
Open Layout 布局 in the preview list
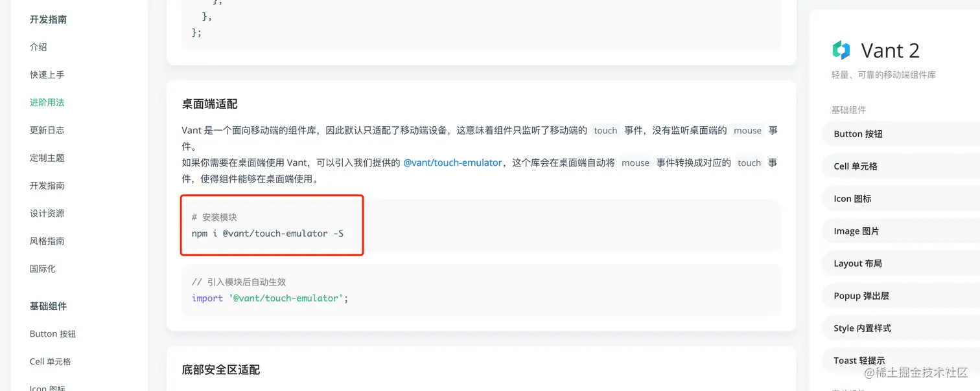[x=901, y=263]
